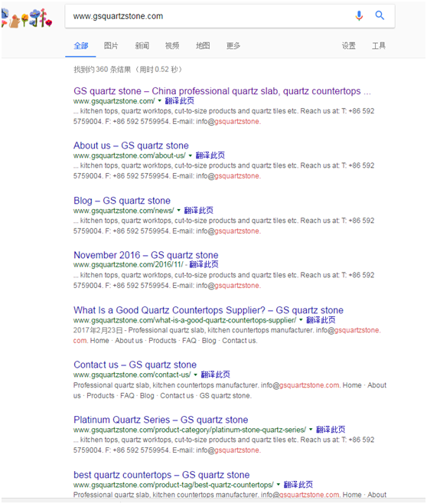The height and width of the screenshot is (504, 427).
Task: Click the green URL www.gsquartzstone.com/about-us/
Action: click(x=129, y=155)
